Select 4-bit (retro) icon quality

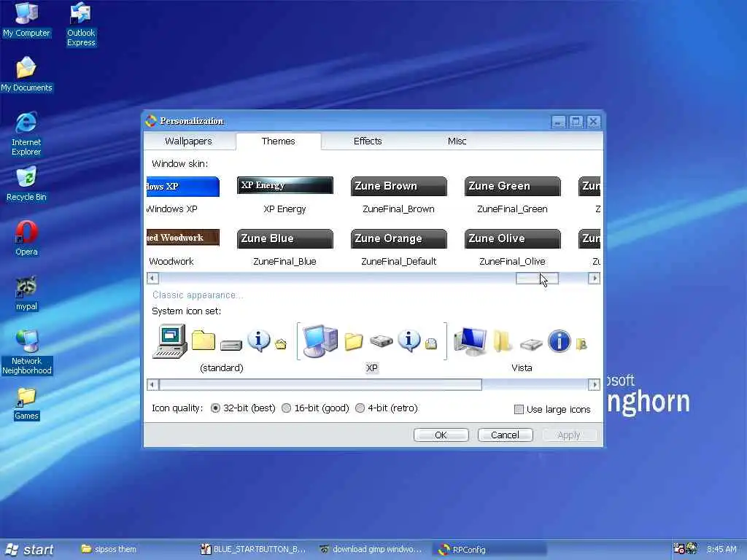(360, 408)
